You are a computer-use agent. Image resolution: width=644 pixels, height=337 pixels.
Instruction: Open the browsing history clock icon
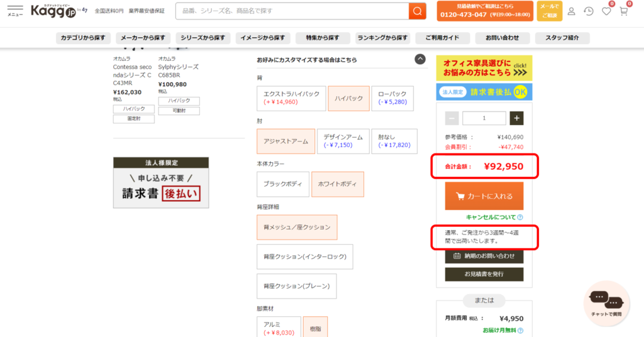coord(589,11)
